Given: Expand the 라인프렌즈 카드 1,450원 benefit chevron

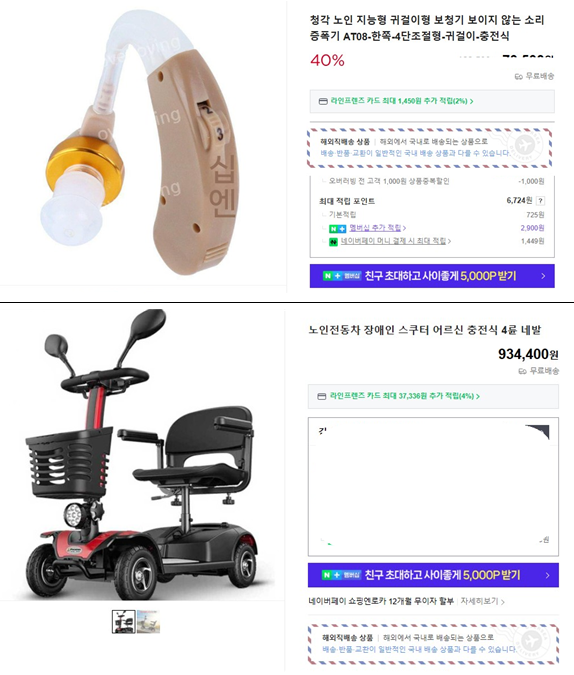Looking at the screenshot, I should point(472,102).
